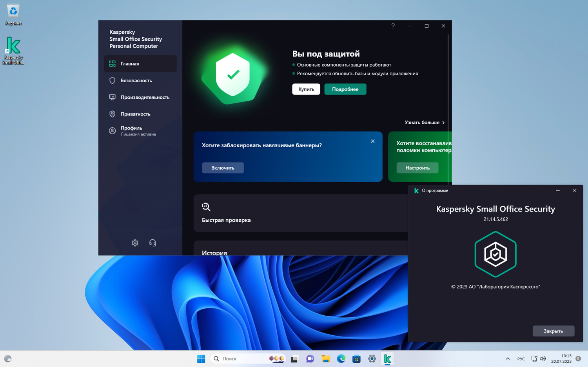Click the Kaspersky icon on the taskbar
588x367 pixels.
(x=387, y=359)
